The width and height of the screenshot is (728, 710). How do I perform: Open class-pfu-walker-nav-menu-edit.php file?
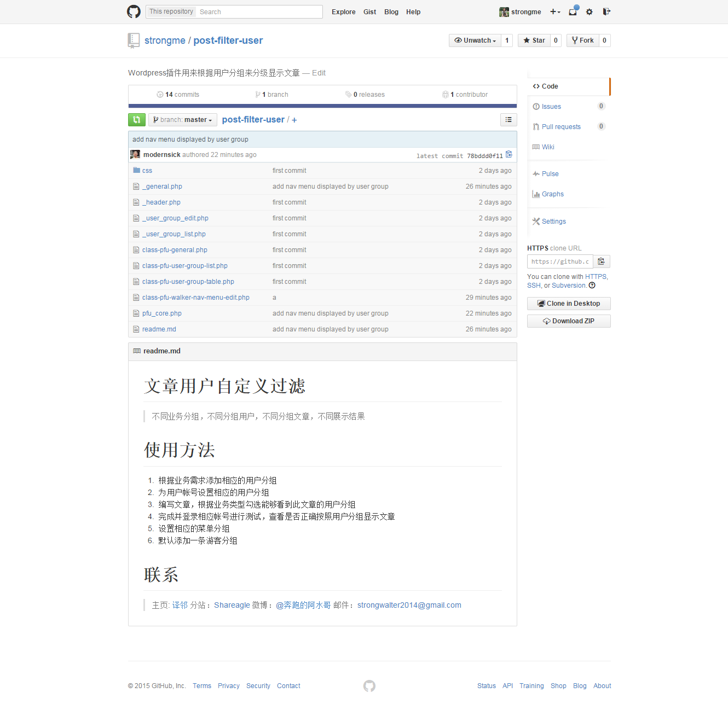point(196,298)
